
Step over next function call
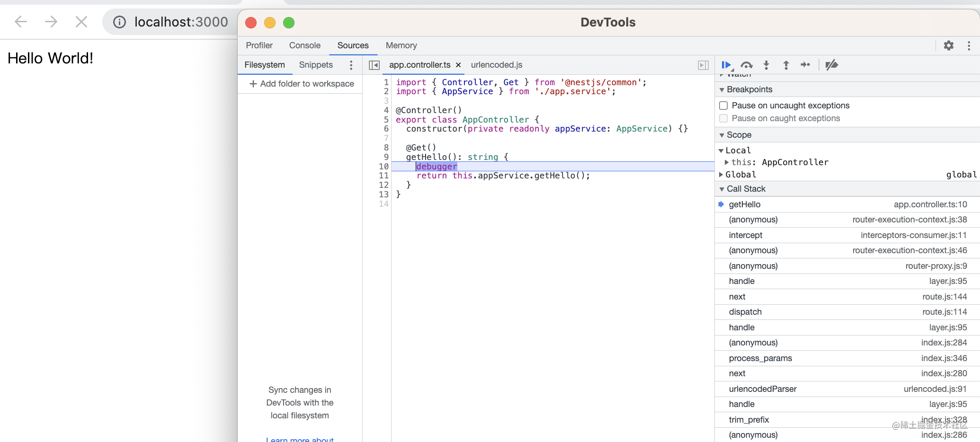[747, 65]
